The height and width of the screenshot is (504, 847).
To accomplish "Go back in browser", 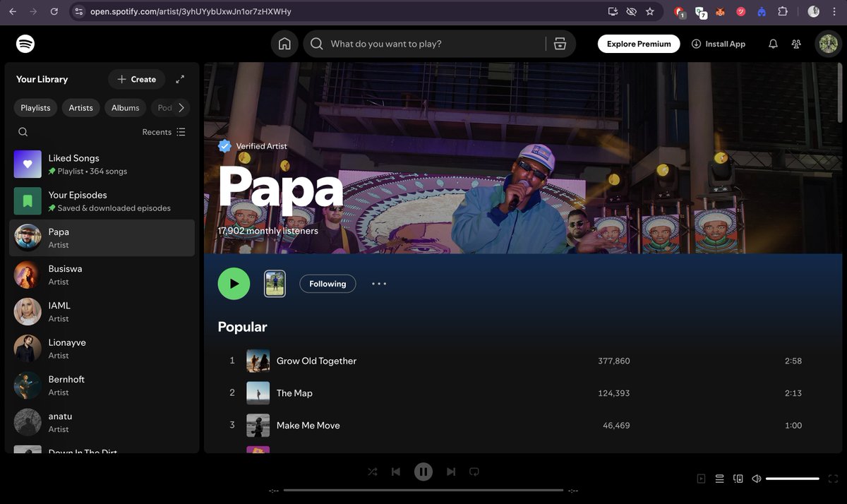I will pos(12,12).
